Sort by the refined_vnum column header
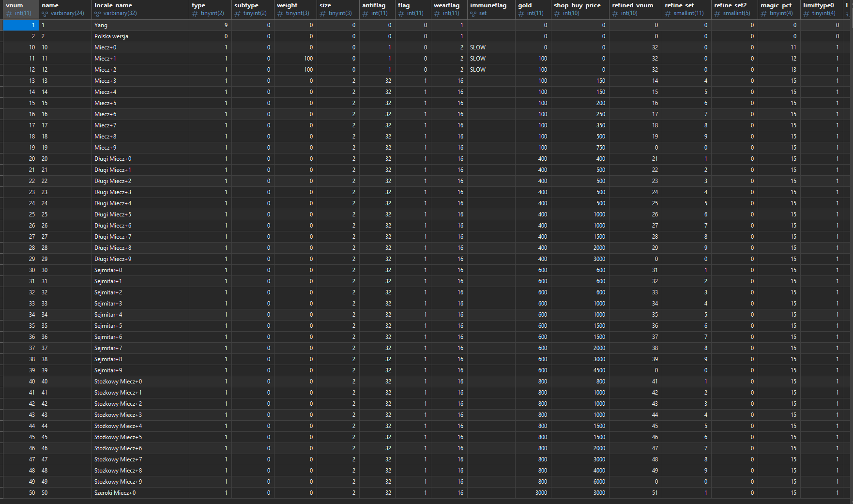This screenshot has width=853, height=504. tap(632, 5)
